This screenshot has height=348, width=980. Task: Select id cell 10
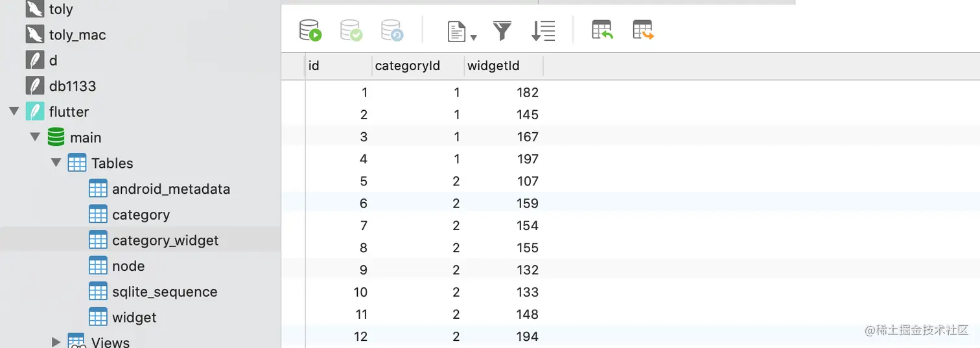pyautogui.click(x=360, y=292)
